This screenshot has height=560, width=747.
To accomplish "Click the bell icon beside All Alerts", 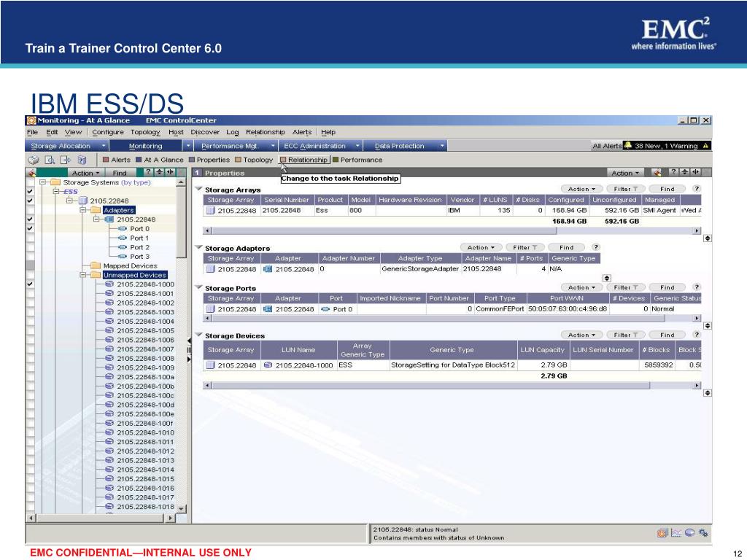I will tap(628, 145).
